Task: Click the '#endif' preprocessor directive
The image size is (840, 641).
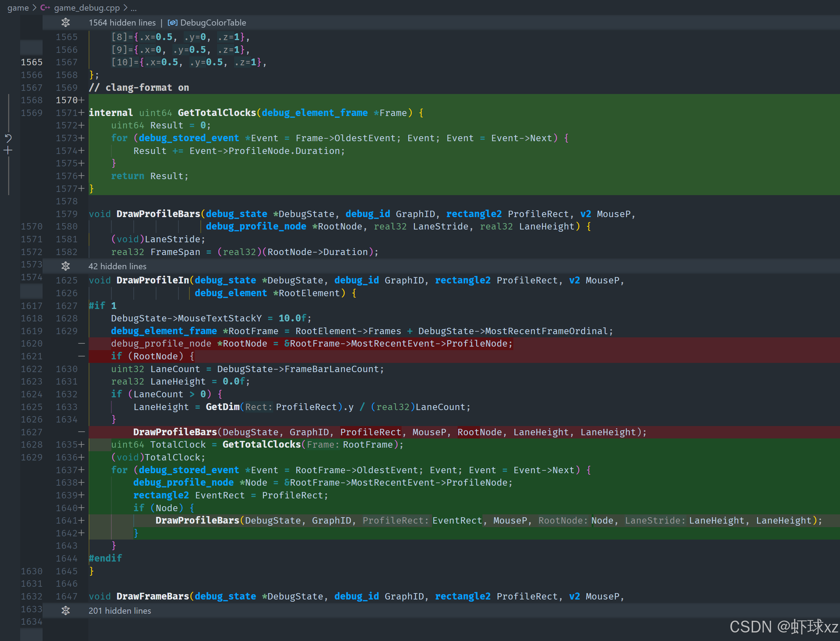Action: (105, 559)
